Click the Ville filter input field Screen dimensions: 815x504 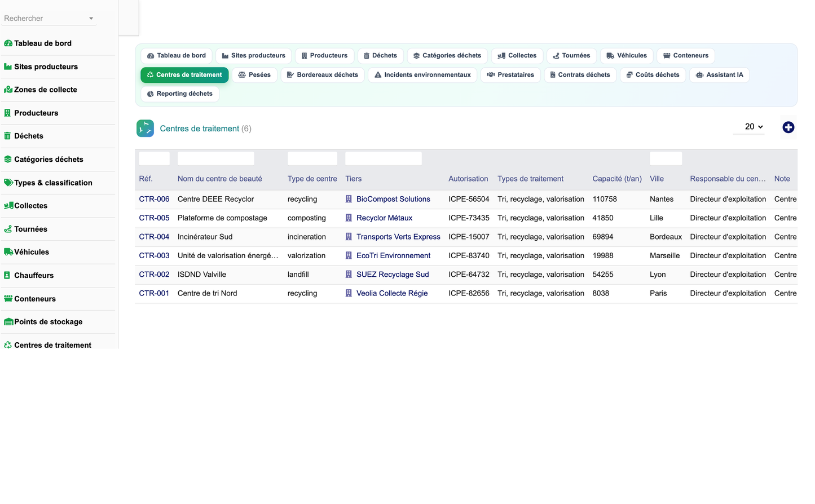(x=666, y=158)
